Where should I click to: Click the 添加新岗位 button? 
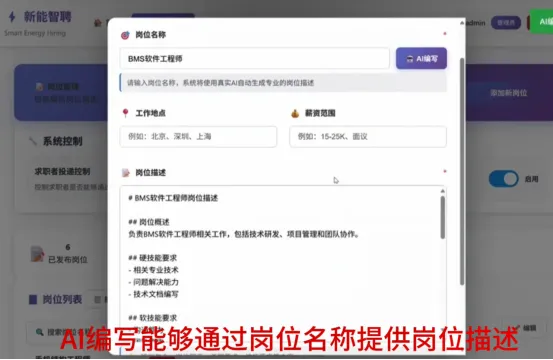coord(509,93)
